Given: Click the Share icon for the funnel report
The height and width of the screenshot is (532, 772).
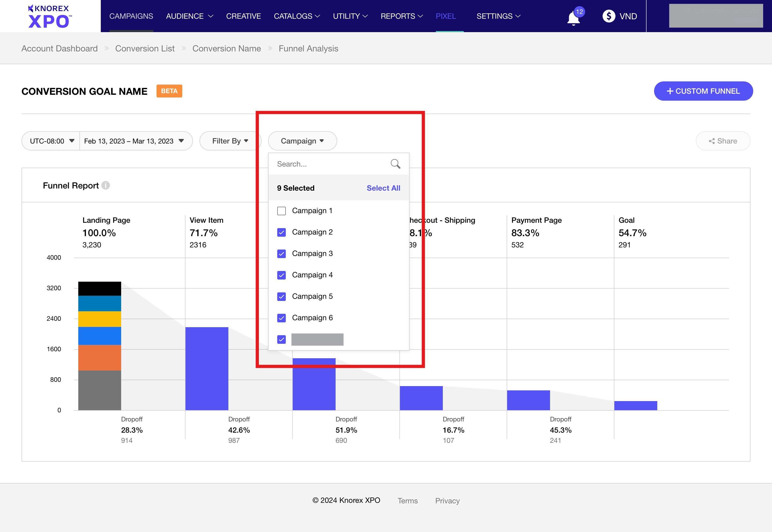Looking at the screenshot, I should coord(712,141).
